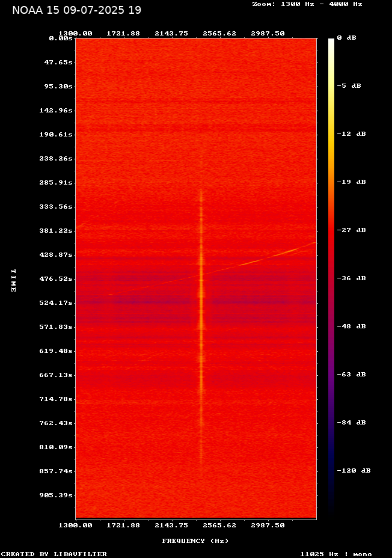Select the 0.00s time axis marker
392x558 pixels.
61,38
